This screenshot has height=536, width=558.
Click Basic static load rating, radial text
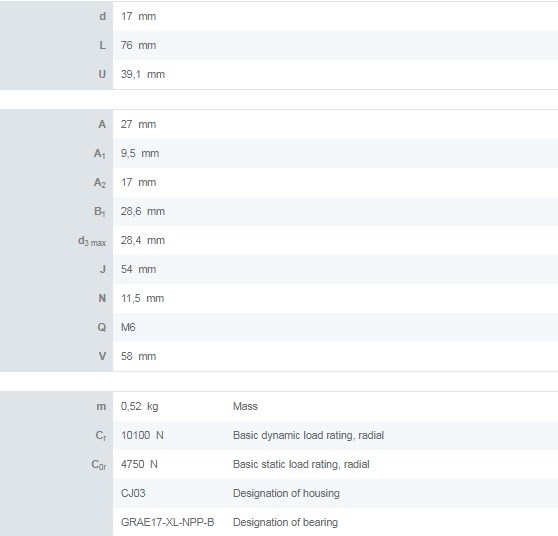tap(301, 464)
